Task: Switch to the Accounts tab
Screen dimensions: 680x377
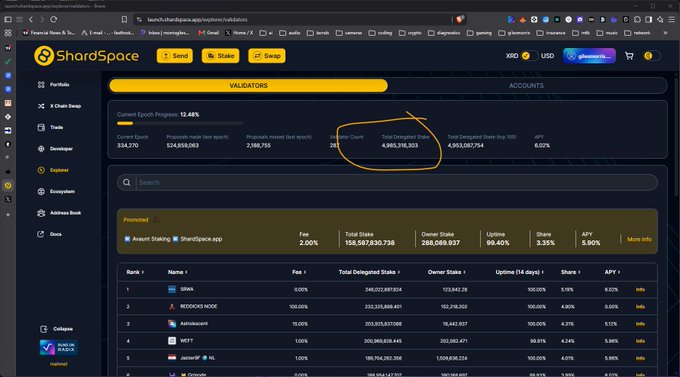Action: pos(526,85)
